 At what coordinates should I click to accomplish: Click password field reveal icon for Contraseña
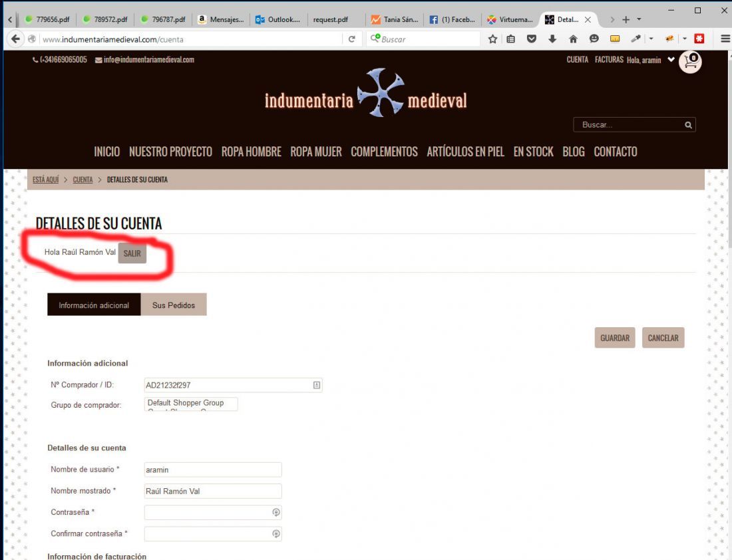coord(276,512)
